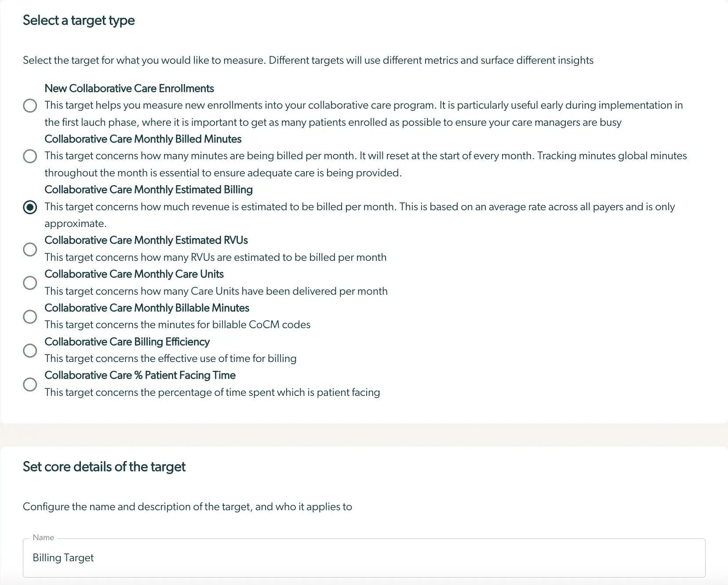Choose Collaborative Care Monthly Billed Minutes target
The width and height of the screenshot is (728, 585).
(x=30, y=156)
